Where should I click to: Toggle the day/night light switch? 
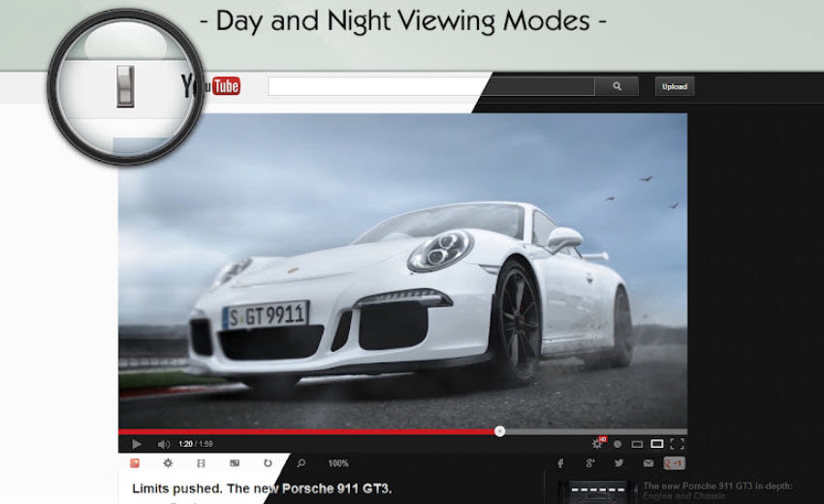(125, 86)
